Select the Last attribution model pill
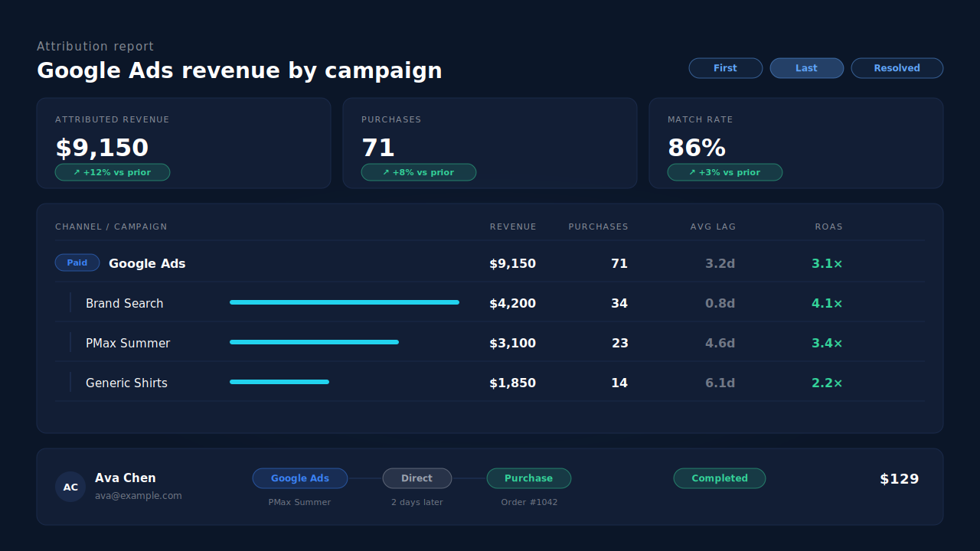 (x=806, y=68)
